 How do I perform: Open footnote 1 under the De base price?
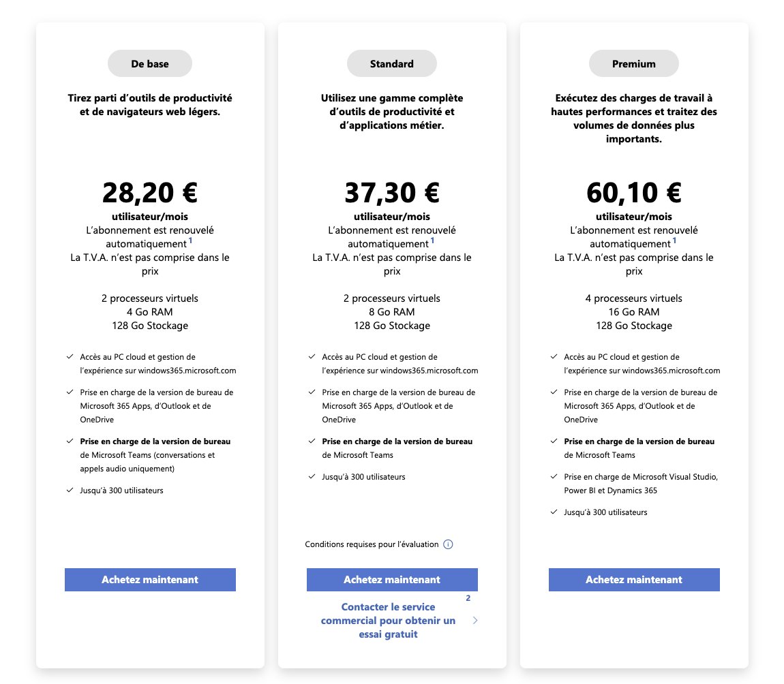pyautogui.click(x=190, y=239)
